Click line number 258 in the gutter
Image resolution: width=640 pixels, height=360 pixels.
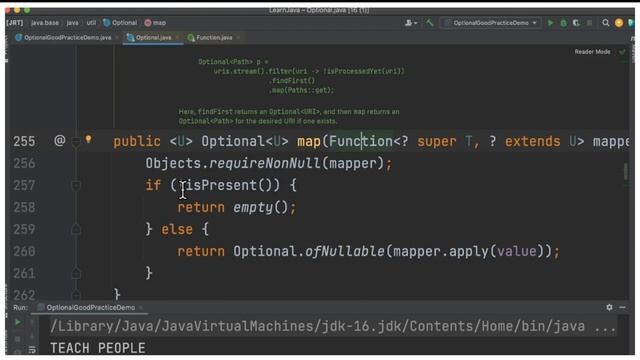pos(24,207)
